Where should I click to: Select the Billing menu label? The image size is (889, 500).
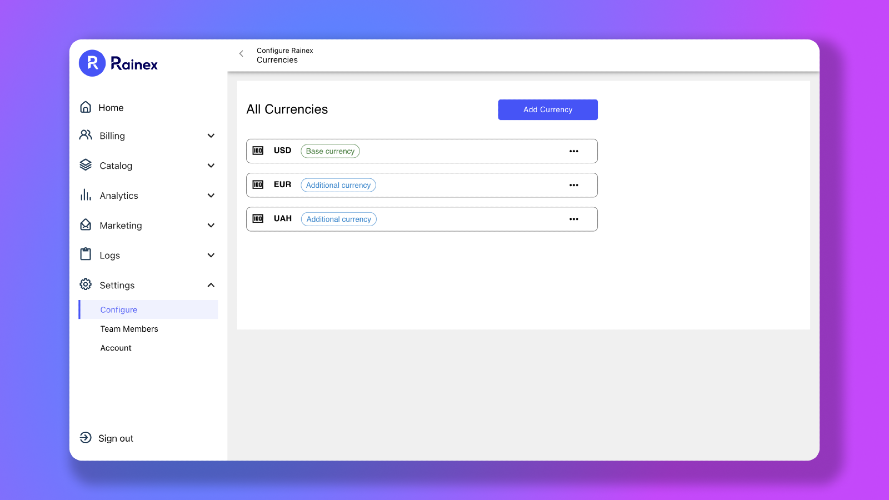112,136
